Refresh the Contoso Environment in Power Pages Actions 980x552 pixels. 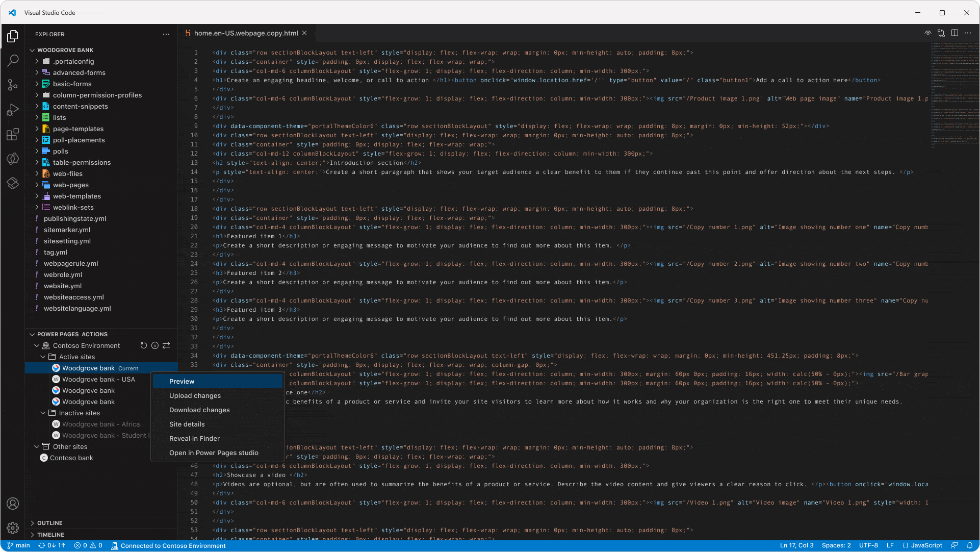point(144,345)
